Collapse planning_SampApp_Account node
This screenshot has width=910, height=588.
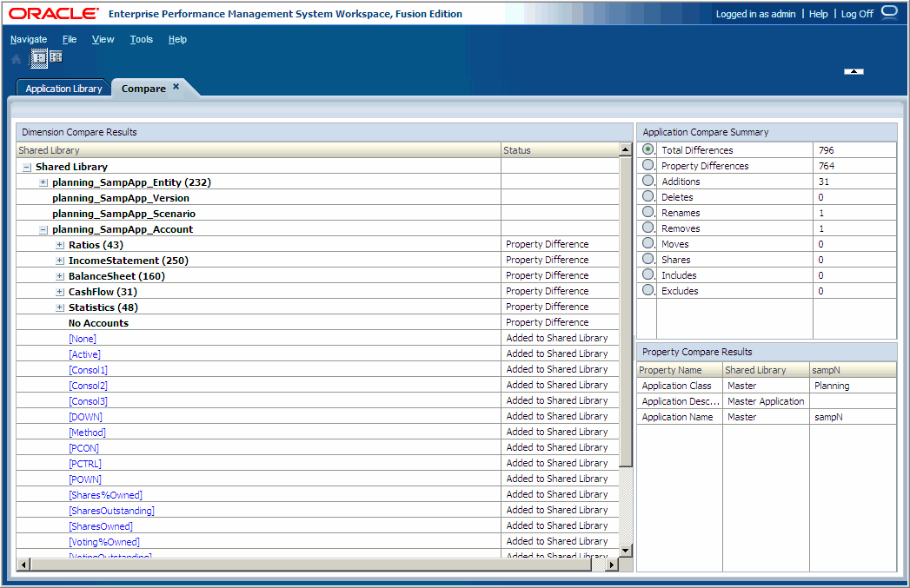point(43,229)
